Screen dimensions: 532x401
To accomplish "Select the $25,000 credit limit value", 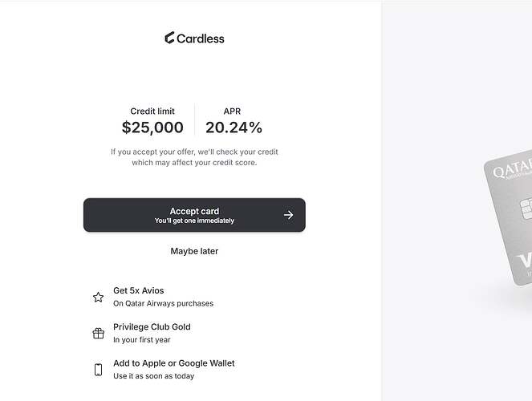I will 152,128.
